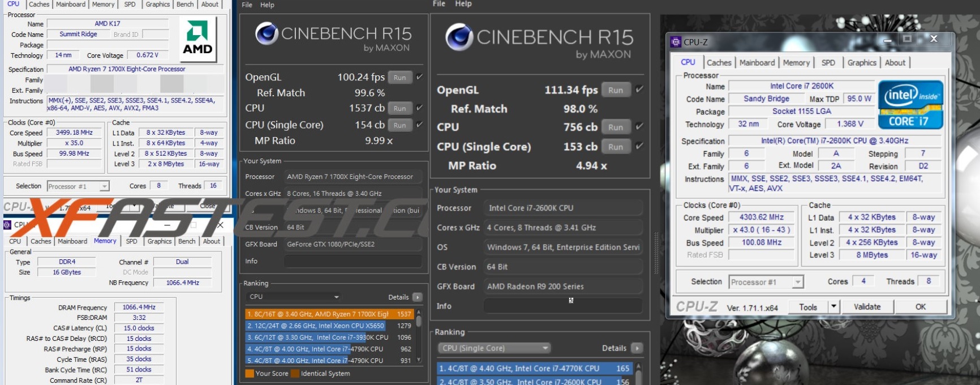Select SPD tab in CPU-Z Memory window

coord(131,241)
